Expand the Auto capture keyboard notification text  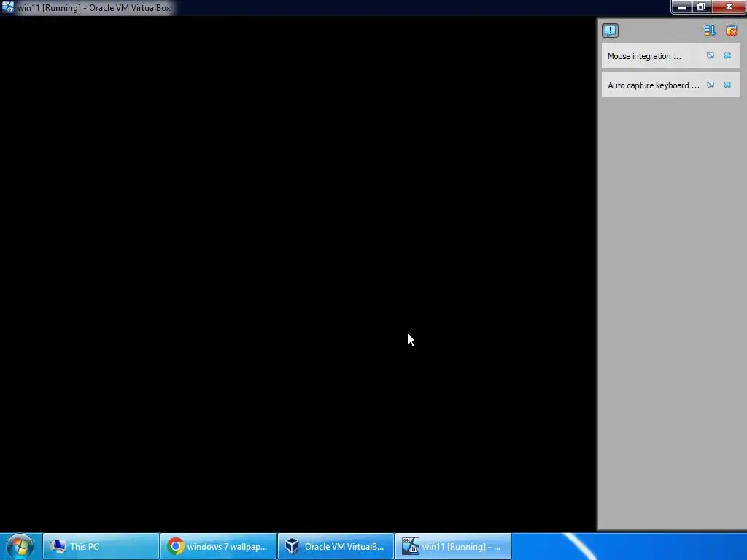click(653, 85)
